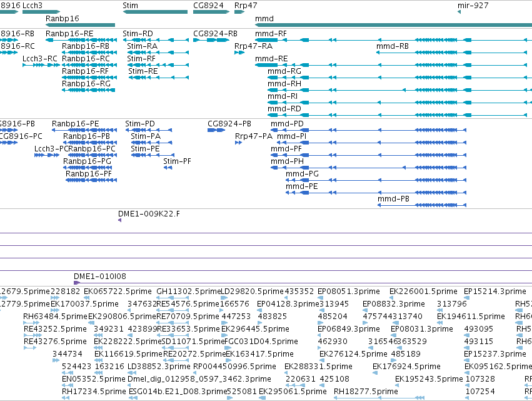Open transcript mmd-RF
The height and width of the screenshot is (401, 532).
pos(271,34)
